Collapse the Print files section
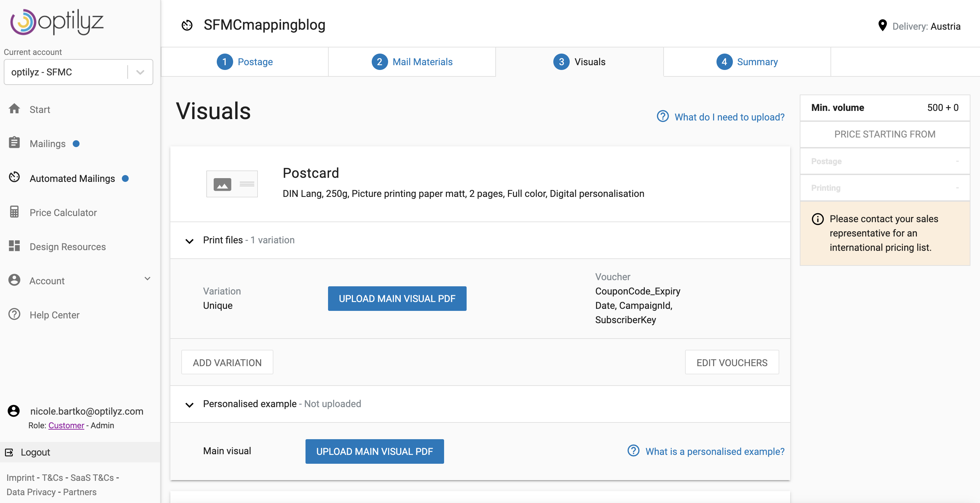 click(189, 241)
